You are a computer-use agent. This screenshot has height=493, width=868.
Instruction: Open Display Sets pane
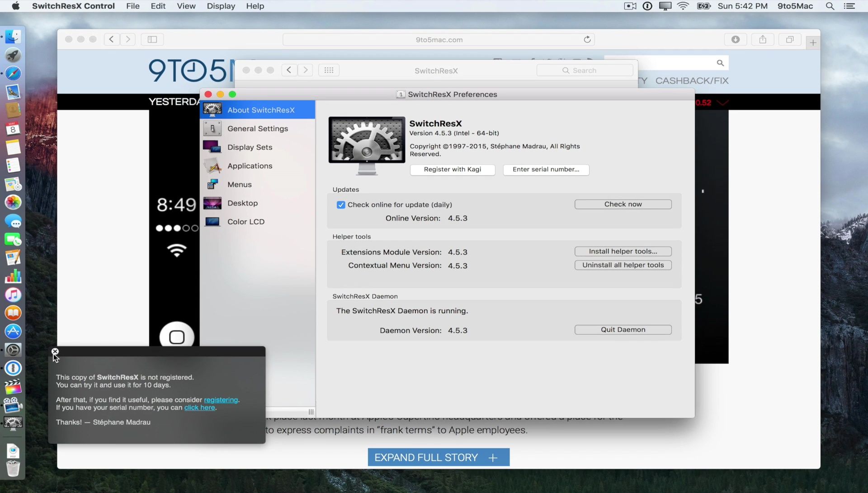coord(257,147)
